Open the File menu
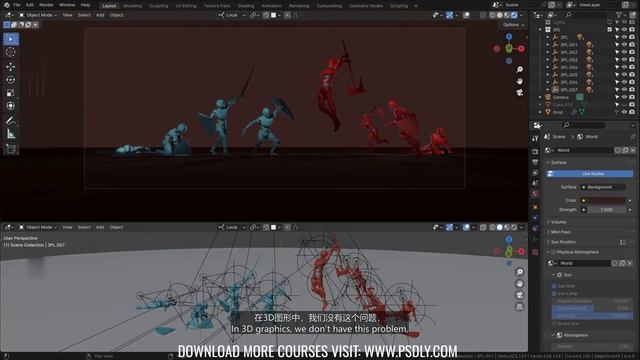640x360 pixels. tap(17, 5)
